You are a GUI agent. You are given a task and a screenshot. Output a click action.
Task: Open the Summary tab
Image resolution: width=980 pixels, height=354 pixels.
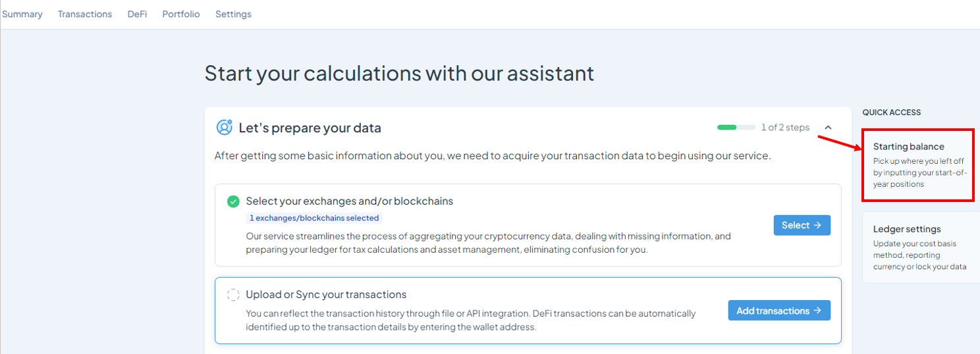coord(22,14)
